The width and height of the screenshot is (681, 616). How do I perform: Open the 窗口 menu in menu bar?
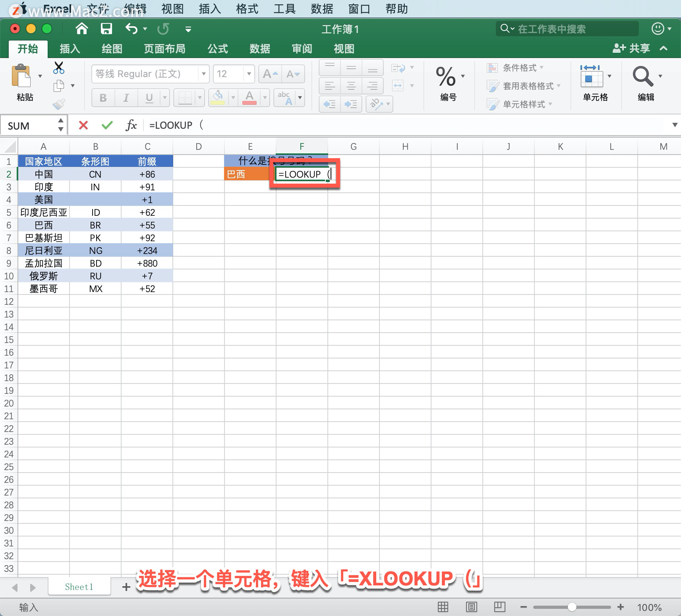pyautogui.click(x=359, y=9)
